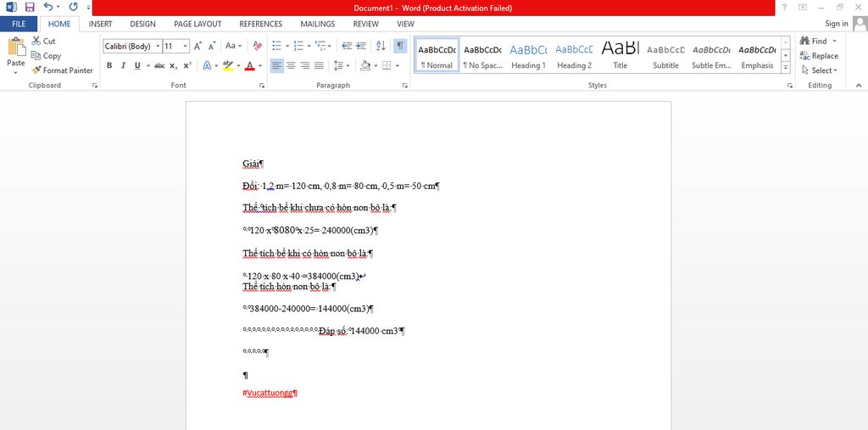
Task: Align text right
Action: point(305,65)
